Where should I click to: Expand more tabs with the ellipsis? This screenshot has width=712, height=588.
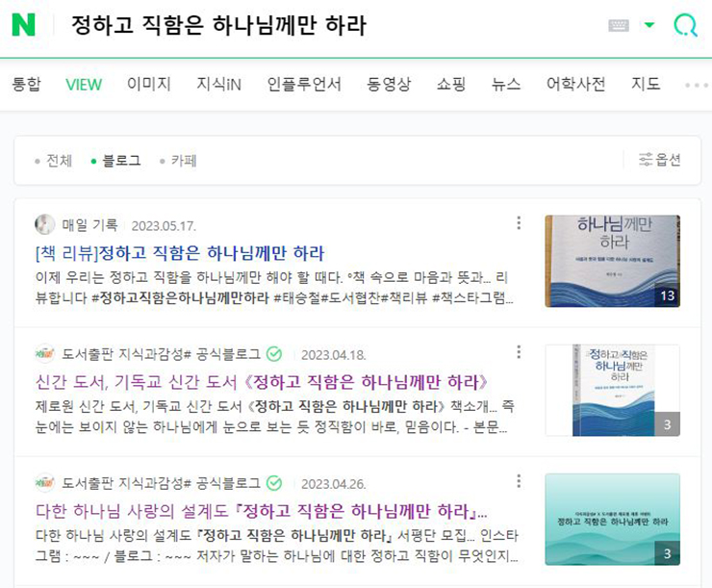coord(696,85)
